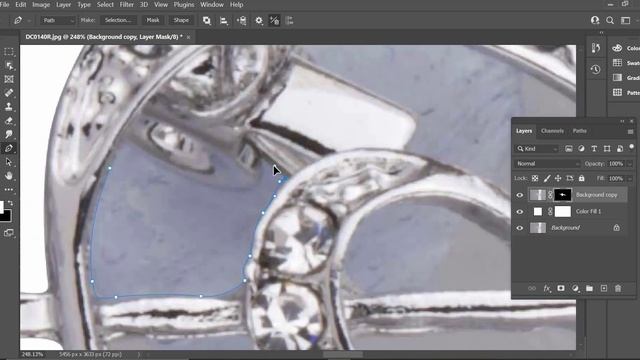Select the Background copy layer mask thumbnail
Image resolution: width=640 pixels, height=360 pixels.
point(563,195)
